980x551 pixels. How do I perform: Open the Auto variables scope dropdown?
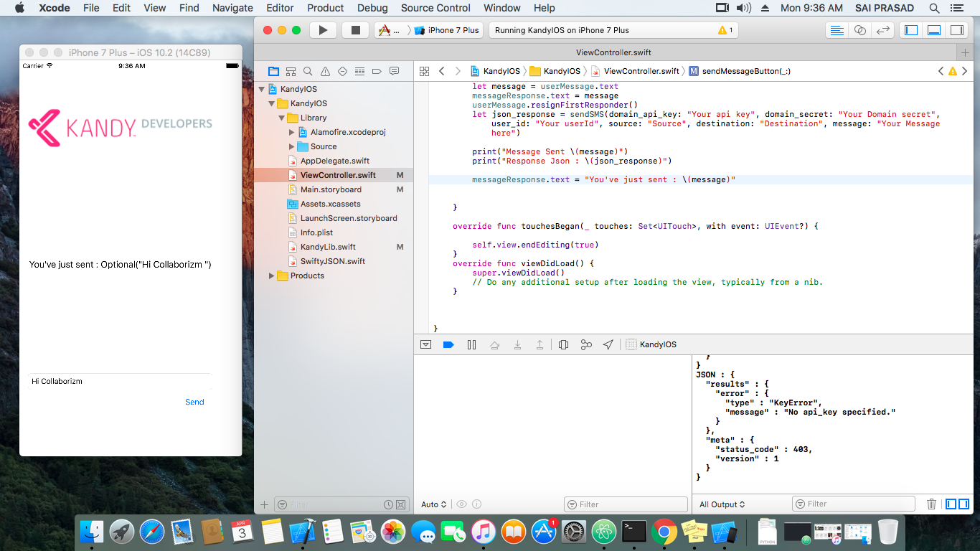pyautogui.click(x=434, y=504)
